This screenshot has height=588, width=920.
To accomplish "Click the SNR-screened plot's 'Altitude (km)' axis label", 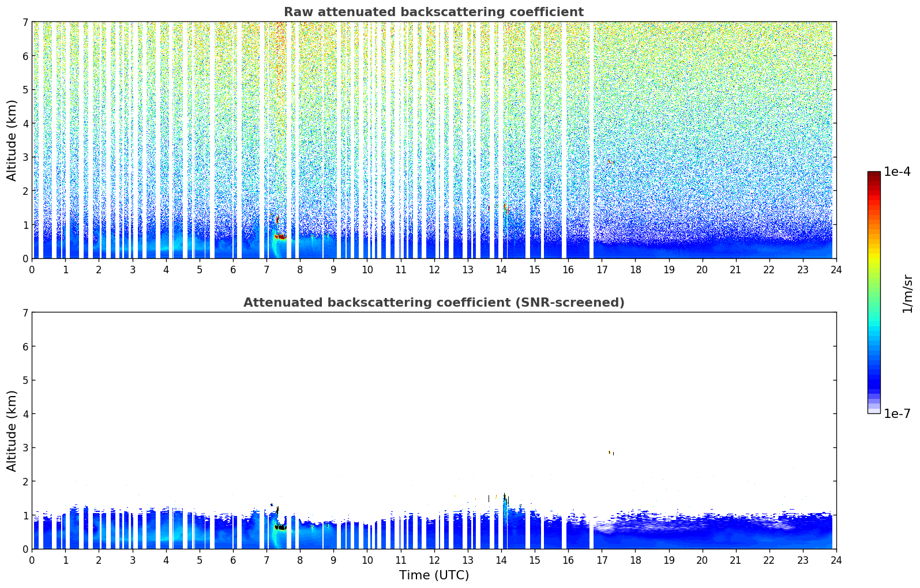I will point(12,431).
